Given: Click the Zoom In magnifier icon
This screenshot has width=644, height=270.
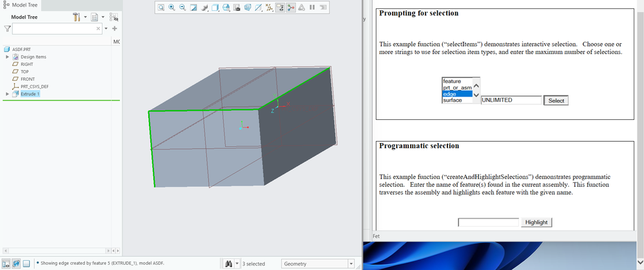Looking at the screenshot, I should [x=172, y=8].
